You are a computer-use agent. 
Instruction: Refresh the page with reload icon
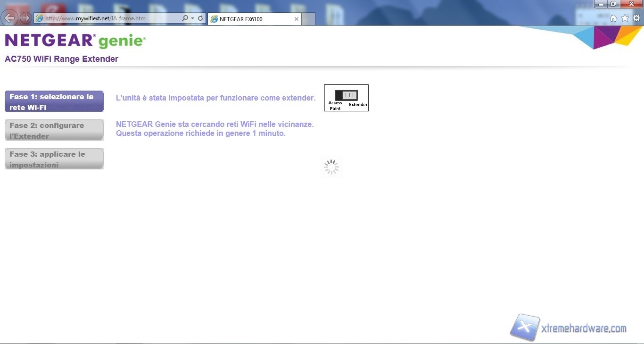[x=200, y=18]
